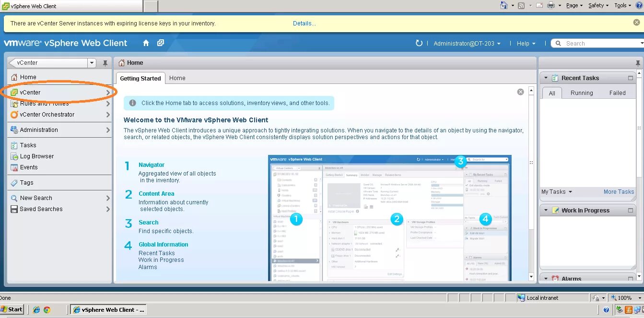Click the IE read mail icon

point(539,5)
